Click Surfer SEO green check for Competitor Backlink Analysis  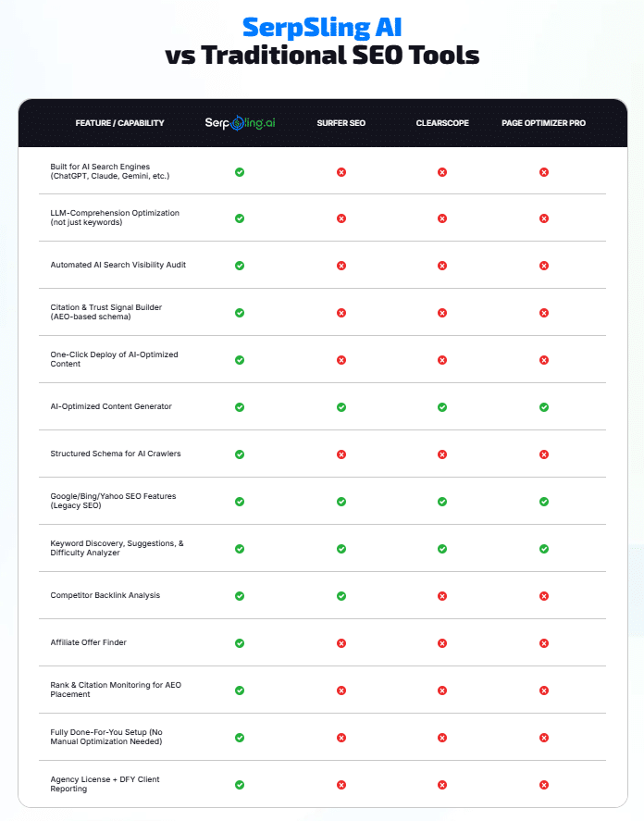(341, 595)
